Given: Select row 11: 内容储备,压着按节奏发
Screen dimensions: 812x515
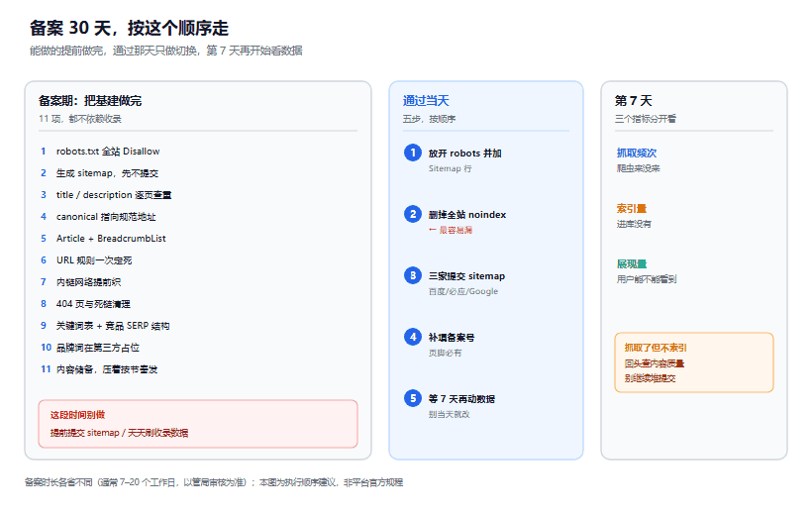Looking at the screenshot, I should pos(99,368).
